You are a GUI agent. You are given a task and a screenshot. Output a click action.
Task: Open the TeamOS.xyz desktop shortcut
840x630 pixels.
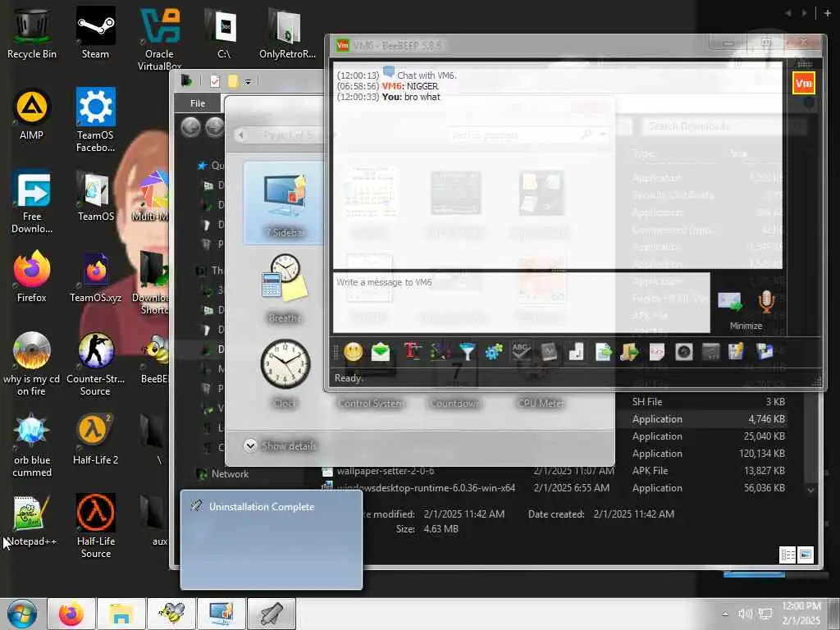95,277
